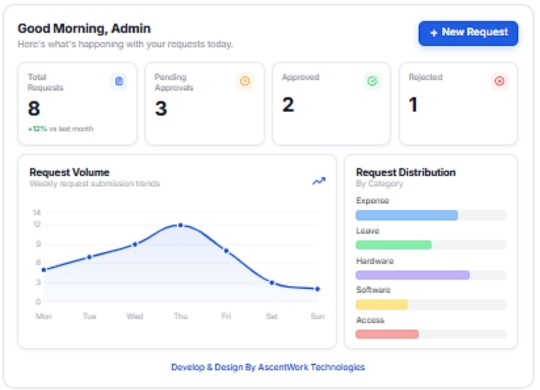Image resolution: width=540 pixels, height=390 pixels.
Task: Click the Weekly request submission trends subtitle
Action: click(95, 183)
